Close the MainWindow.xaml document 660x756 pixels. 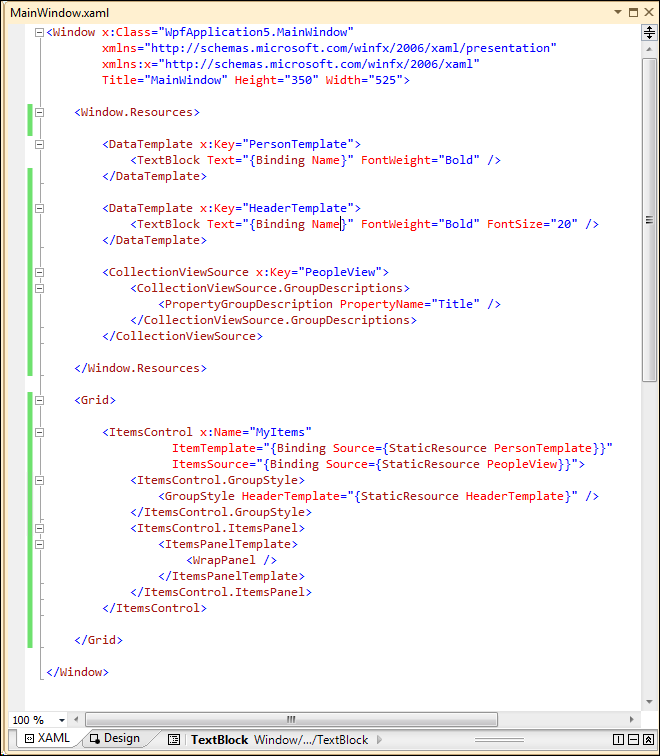click(x=649, y=12)
